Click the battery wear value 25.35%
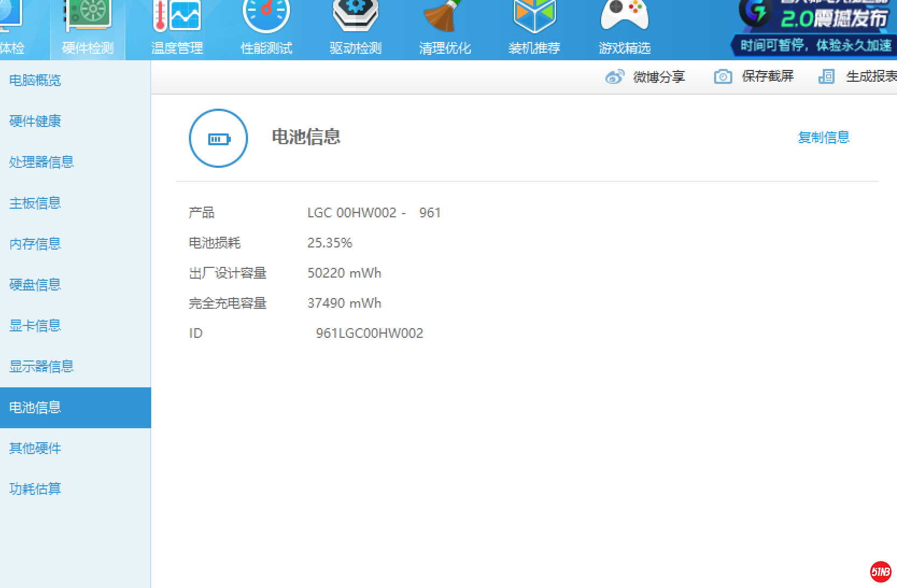The height and width of the screenshot is (588, 897). tap(330, 243)
